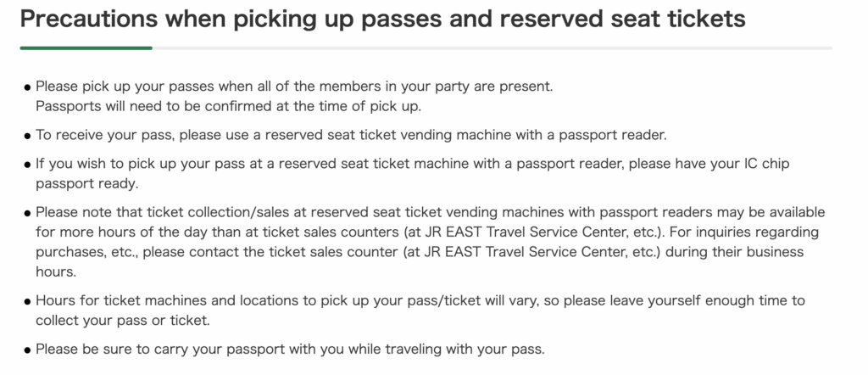The width and height of the screenshot is (868, 375).
Task: Click the bullet dot before "Please be sure to carry"
Action: click(x=28, y=350)
